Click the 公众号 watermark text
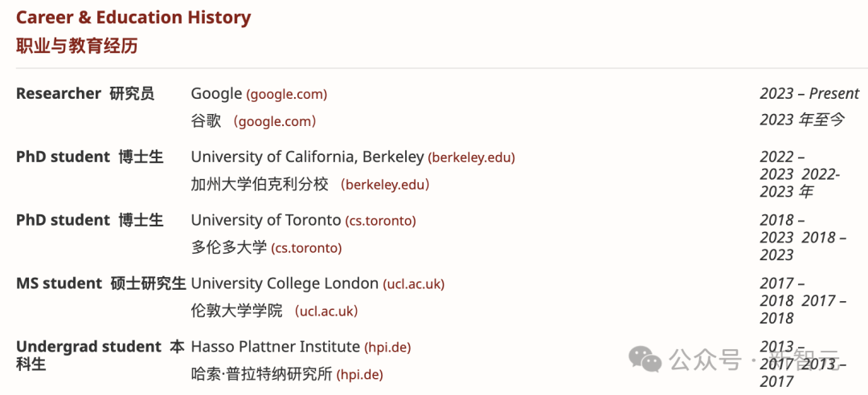 (x=705, y=359)
